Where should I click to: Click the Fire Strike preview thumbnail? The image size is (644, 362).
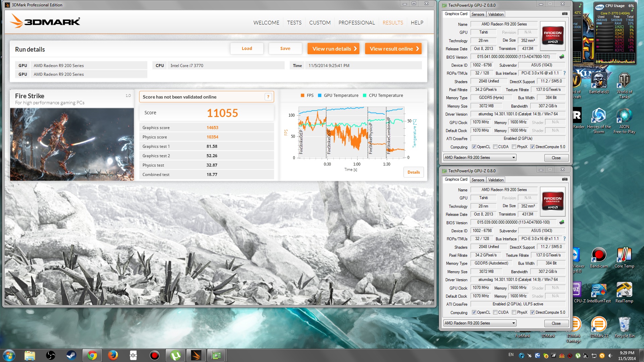coord(72,144)
